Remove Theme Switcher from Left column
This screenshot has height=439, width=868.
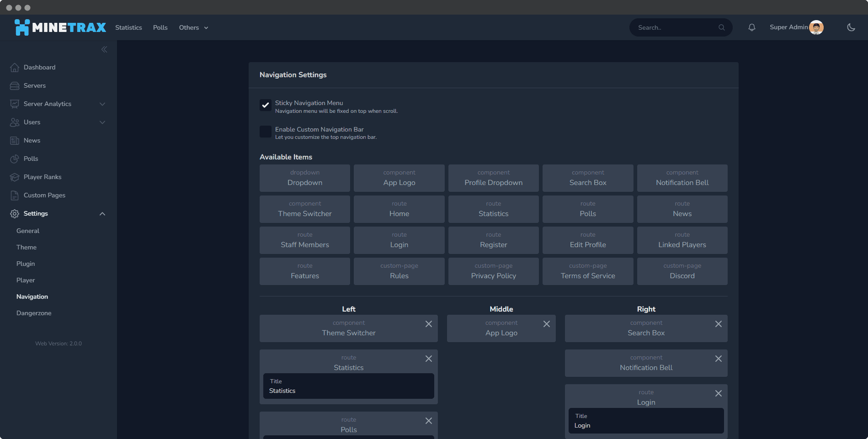(x=429, y=324)
